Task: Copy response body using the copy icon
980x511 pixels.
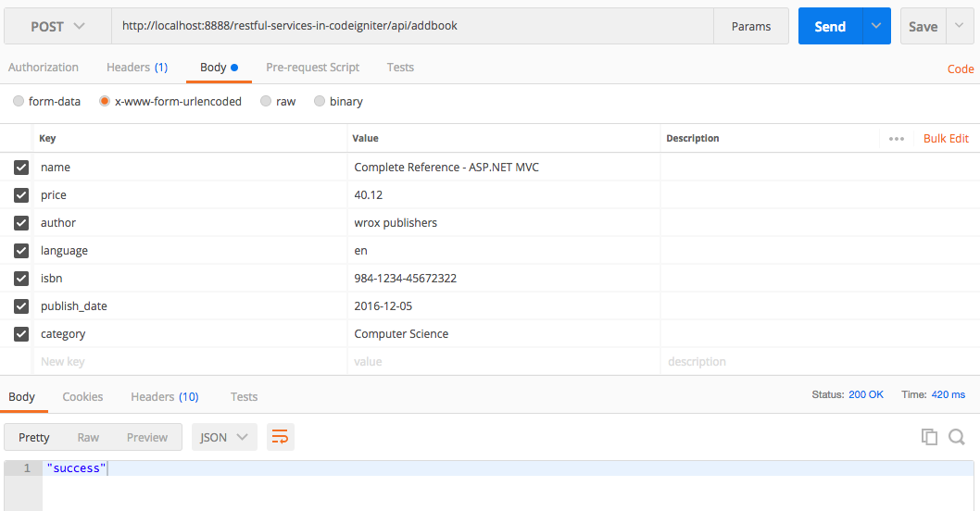Action: (x=929, y=437)
